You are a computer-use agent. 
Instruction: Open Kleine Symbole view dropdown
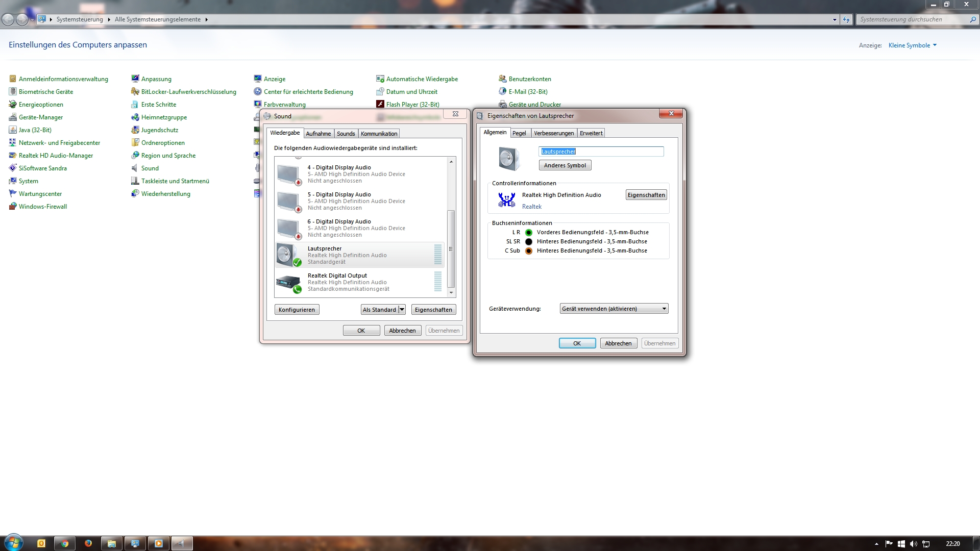912,45
